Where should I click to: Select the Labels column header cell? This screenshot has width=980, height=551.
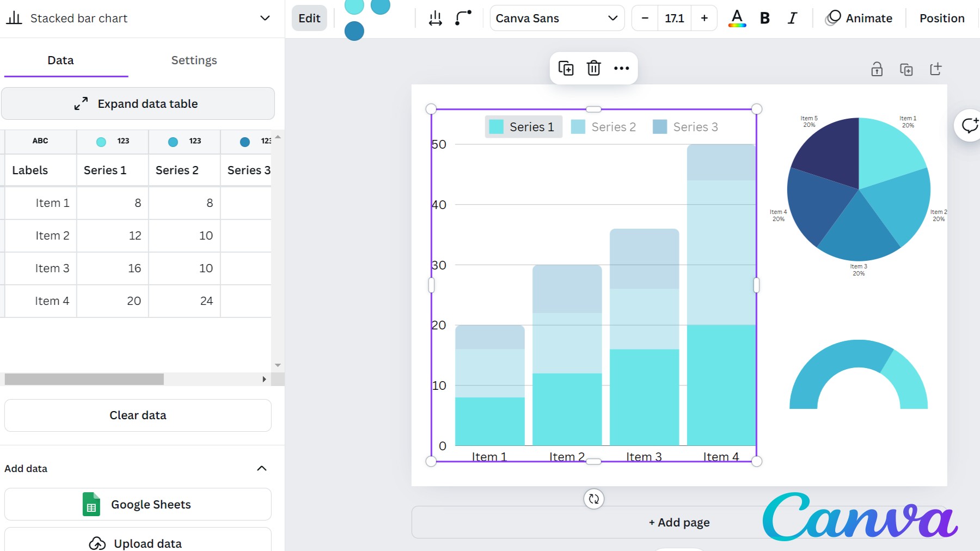(41, 170)
